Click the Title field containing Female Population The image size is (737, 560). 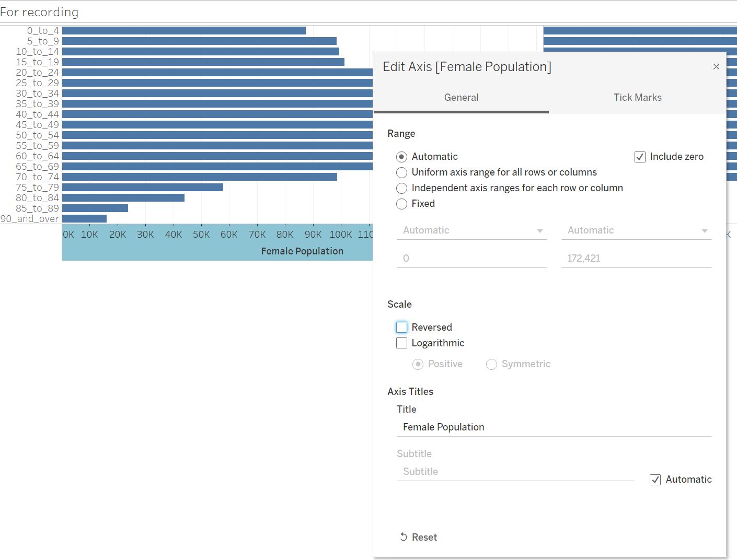point(554,427)
